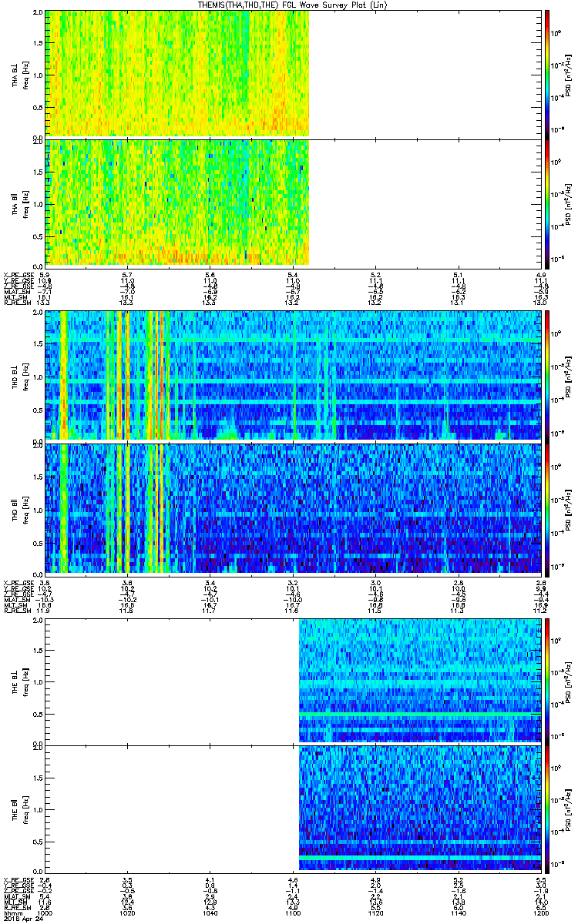Image resolution: width=578 pixels, height=924 pixels.
Task: Click the MLAT_SM row label under THE panels
Action: pos(16,896)
